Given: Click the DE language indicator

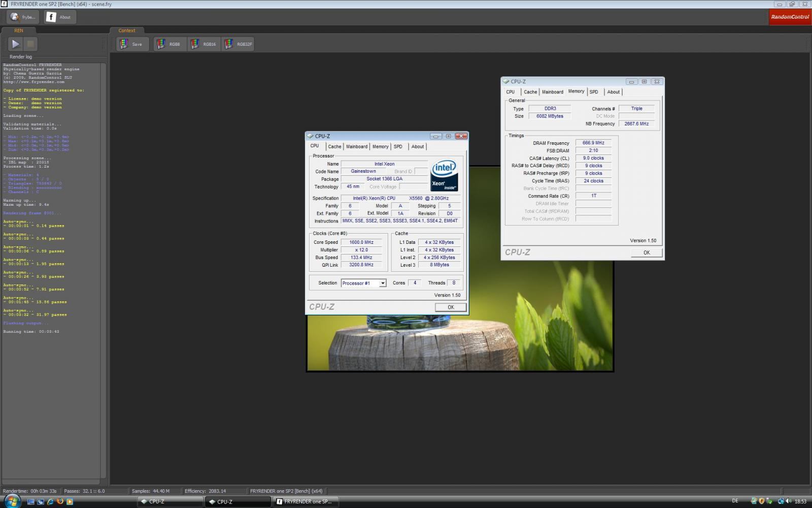Looking at the screenshot, I should [735, 501].
